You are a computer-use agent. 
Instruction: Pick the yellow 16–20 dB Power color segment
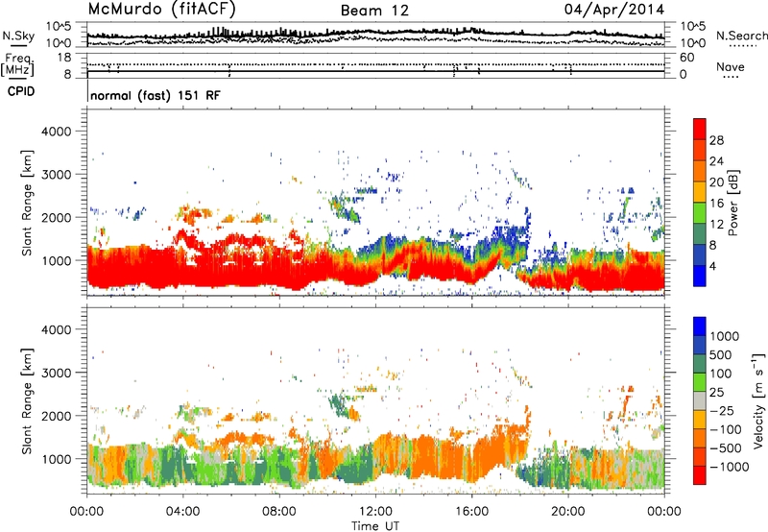700,192
